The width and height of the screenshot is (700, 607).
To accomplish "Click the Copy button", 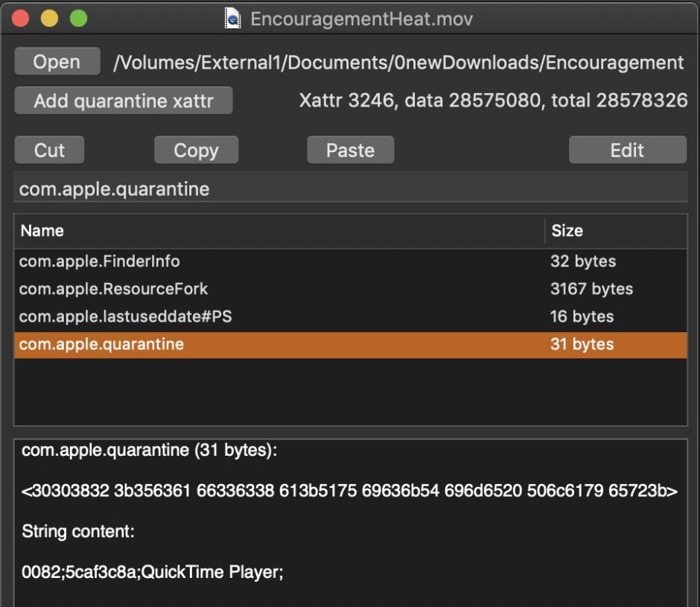I will click(x=196, y=150).
